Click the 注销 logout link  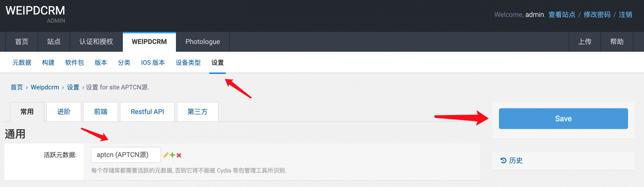pos(626,14)
